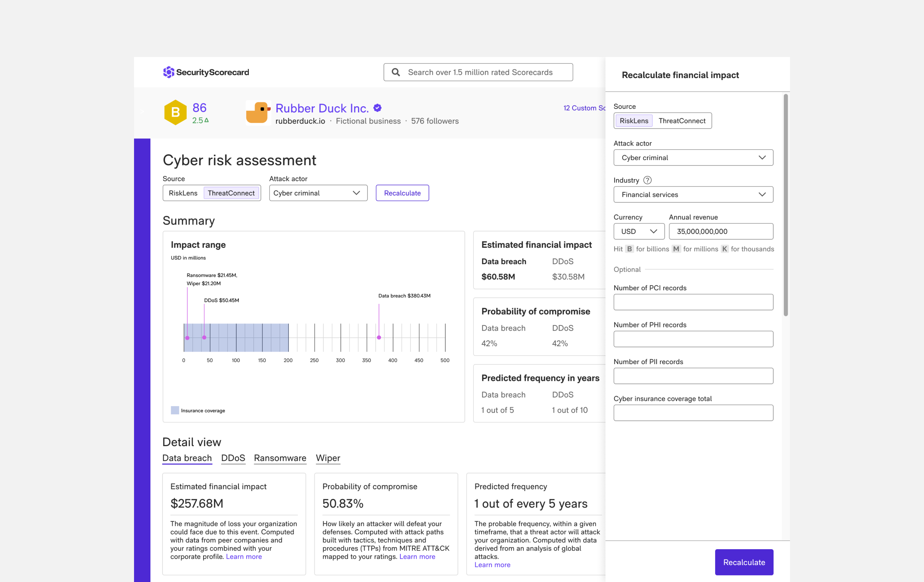Click the small chevron left of grade badge
Screen dimensions: 924x582
(142, 111)
